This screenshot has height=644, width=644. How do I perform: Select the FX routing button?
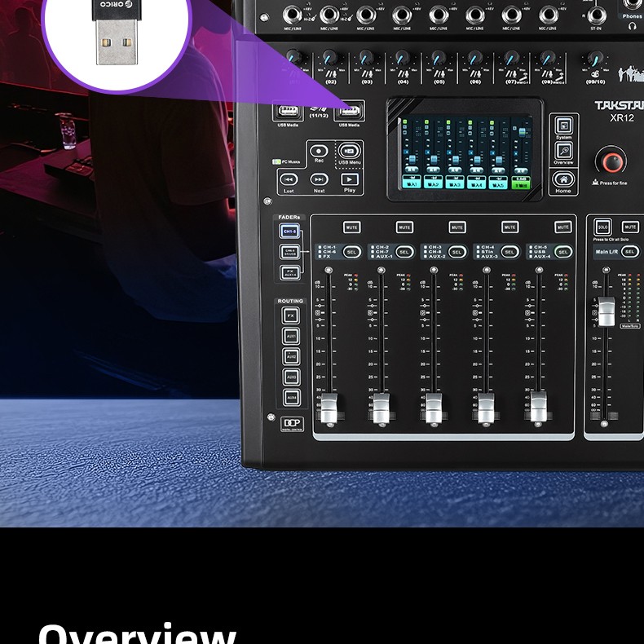point(291,315)
